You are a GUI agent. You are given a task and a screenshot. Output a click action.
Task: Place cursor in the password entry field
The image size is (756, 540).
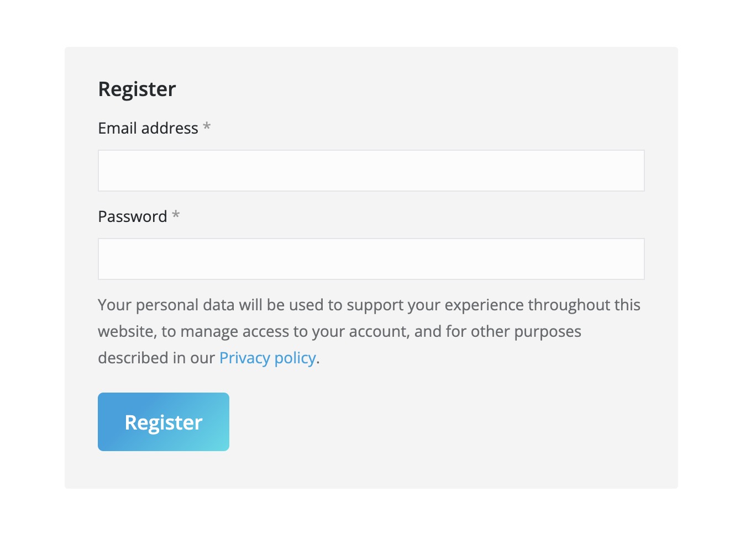tap(371, 258)
